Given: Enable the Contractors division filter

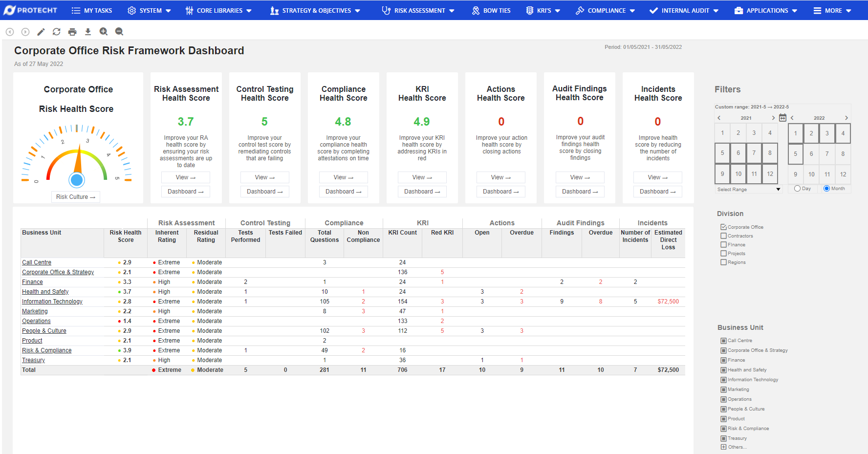Looking at the screenshot, I should coord(723,236).
